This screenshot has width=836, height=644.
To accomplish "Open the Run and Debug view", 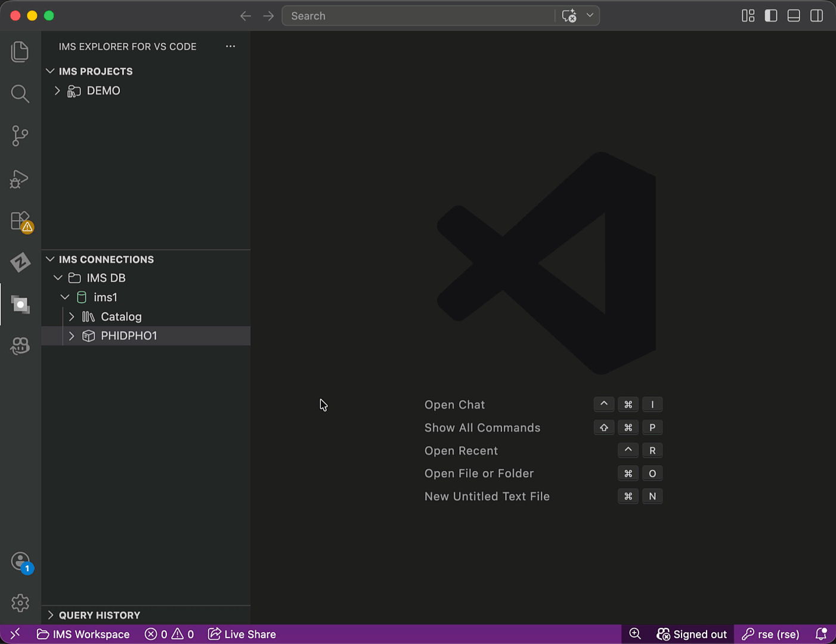I will click(20, 178).
